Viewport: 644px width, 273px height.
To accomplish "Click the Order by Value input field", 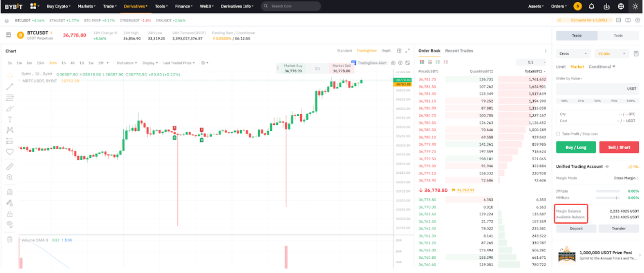I will [591, 88].
